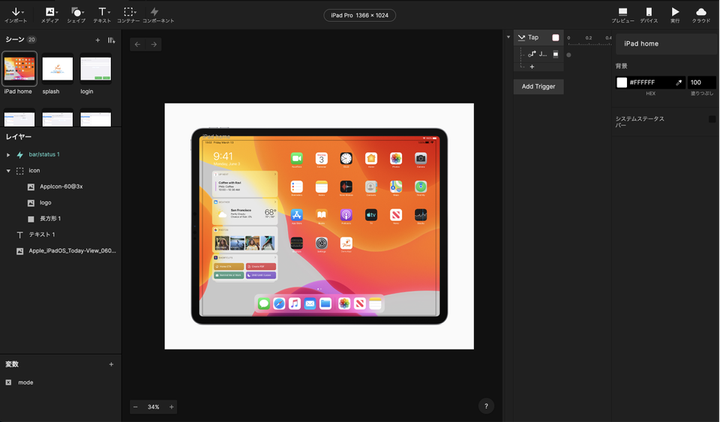Collapse the trigger panel arrow
Screen dimensions: 720x422
coord(508,37)
